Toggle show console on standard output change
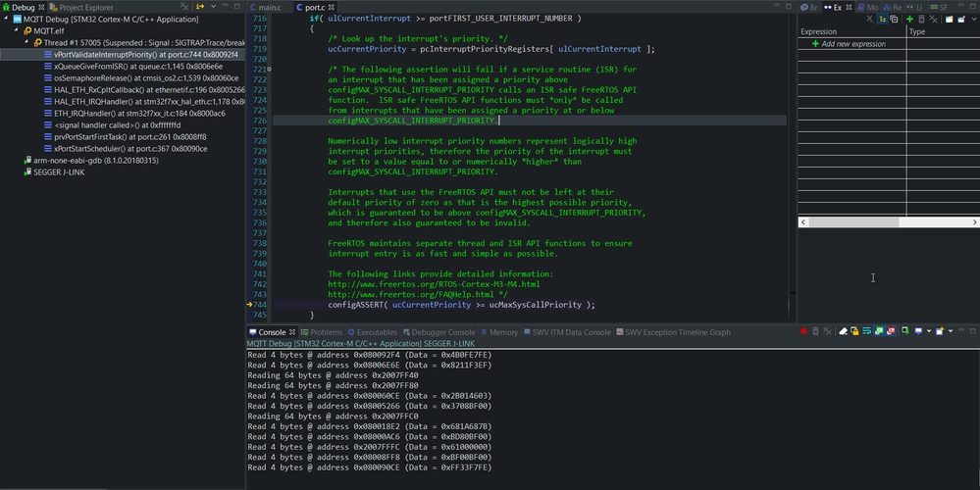Viewport: 980px width, 490px height. click(x=879, y=331)
